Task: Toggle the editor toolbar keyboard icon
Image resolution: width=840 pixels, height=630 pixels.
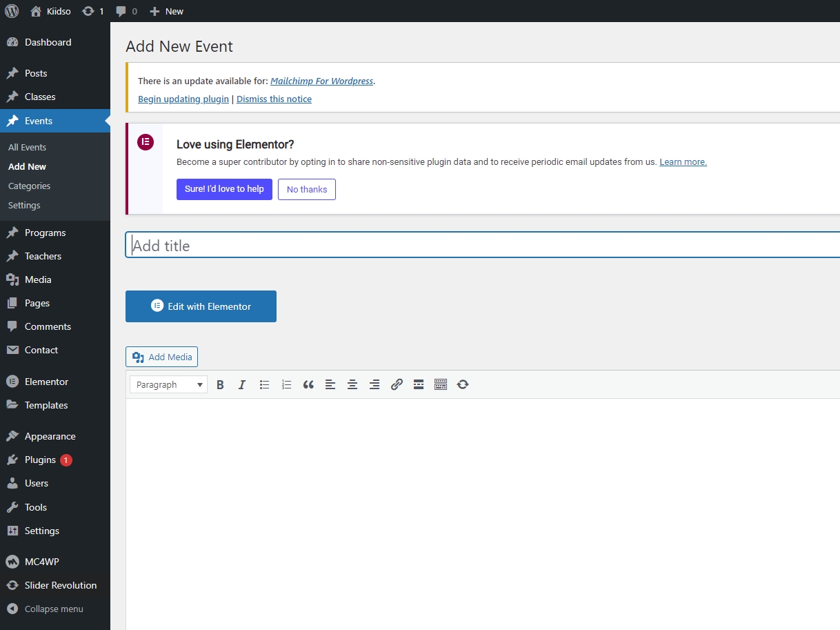Action: (x=441, y=385)
